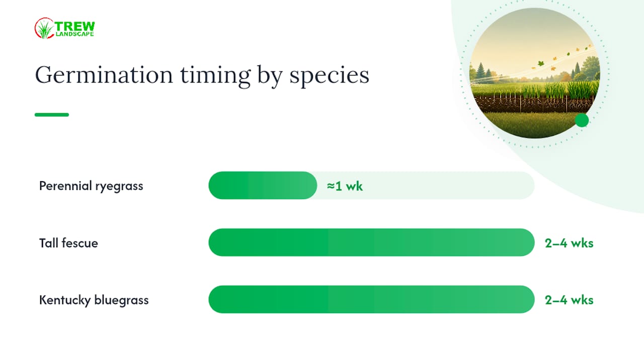
Task: Click the TREW LANDSCAPE logo text
Action: click(74, 29)
